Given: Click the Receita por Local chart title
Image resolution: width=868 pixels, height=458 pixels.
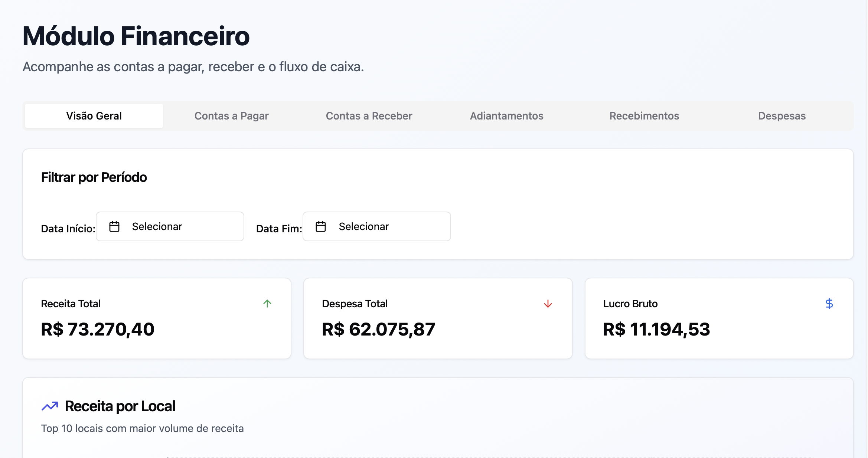Looking at the screenshot, I should coord(120,406).
